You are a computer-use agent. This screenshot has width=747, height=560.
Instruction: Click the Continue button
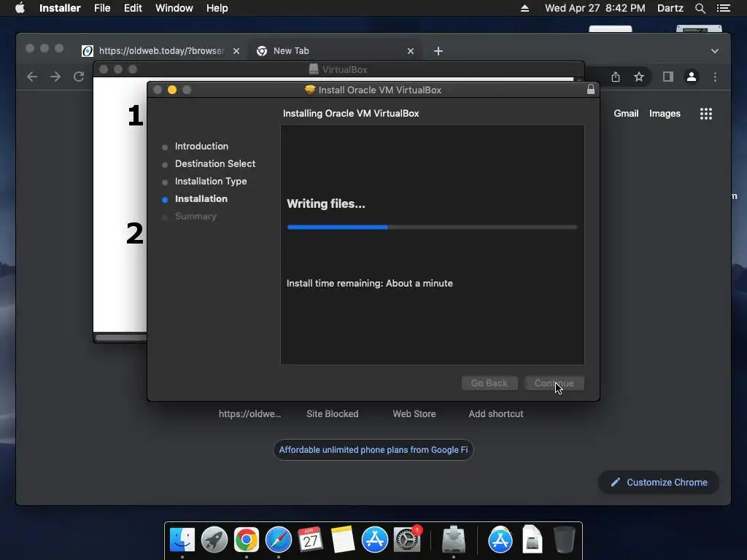(554, 384)
